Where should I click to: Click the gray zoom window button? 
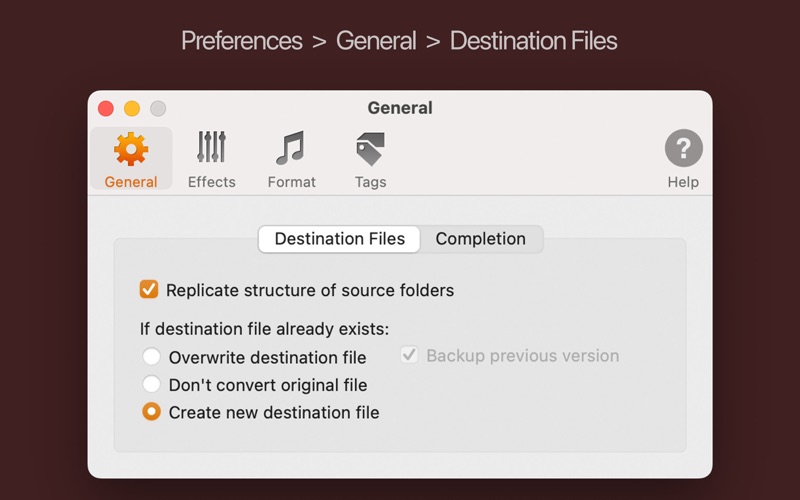coord(158,108)
